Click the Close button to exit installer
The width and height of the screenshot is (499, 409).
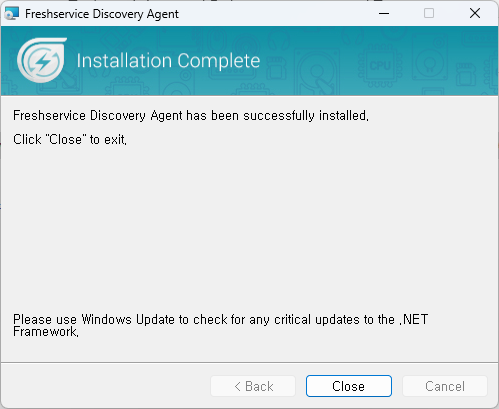point(349,386)
